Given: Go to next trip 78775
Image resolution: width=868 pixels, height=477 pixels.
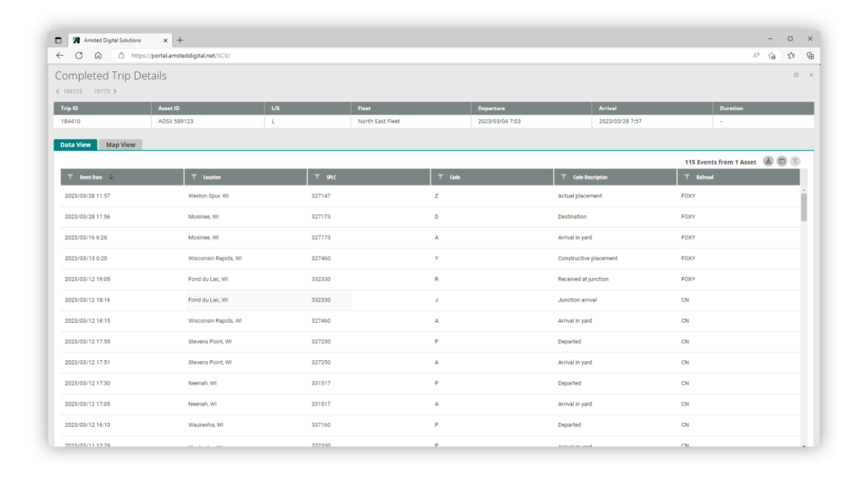Looking at the screenshot, I should coord(105,91).
